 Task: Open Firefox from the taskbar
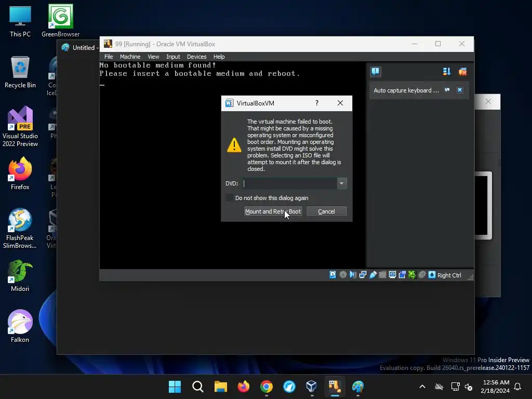(x=243, y=387)
